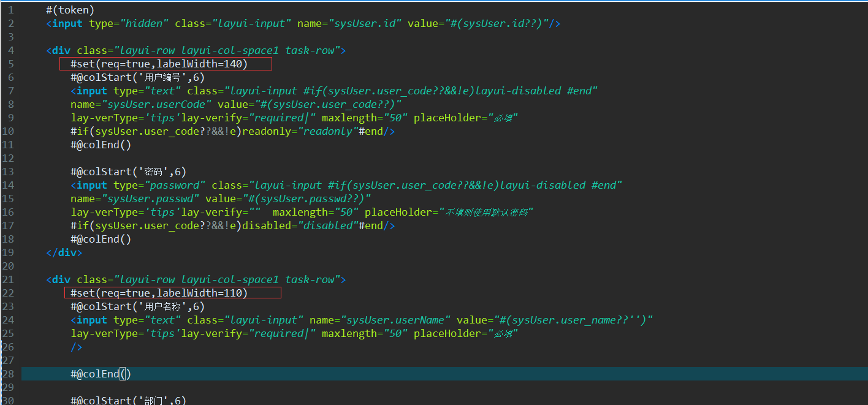Click #@colStart('用户名称',6) directive
868x405 pixels.
click(x=138, y=306)
